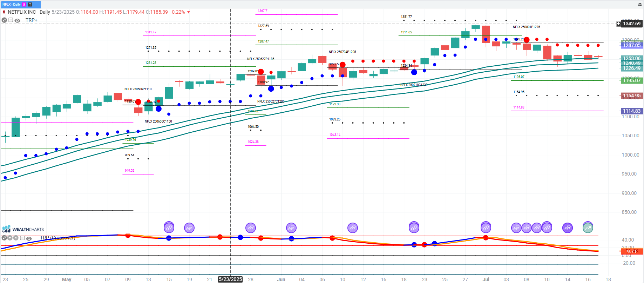644x283 pixels.
Task: Open the thumbs up/down marker near 20 June
Action: point(414,228)
